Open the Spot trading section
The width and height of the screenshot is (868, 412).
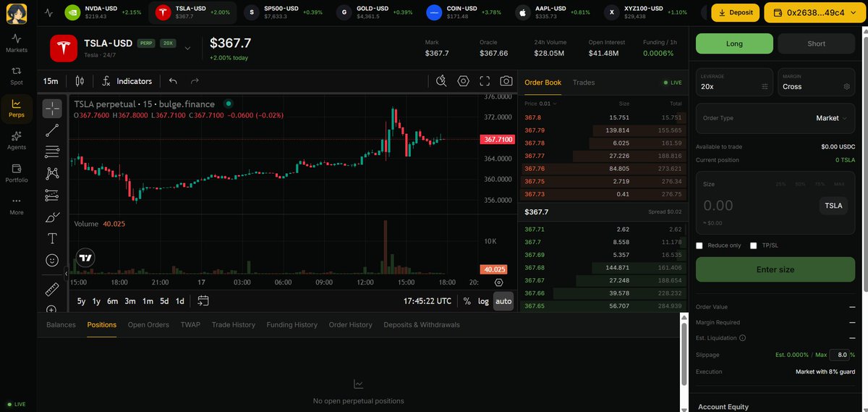(16, 75)
